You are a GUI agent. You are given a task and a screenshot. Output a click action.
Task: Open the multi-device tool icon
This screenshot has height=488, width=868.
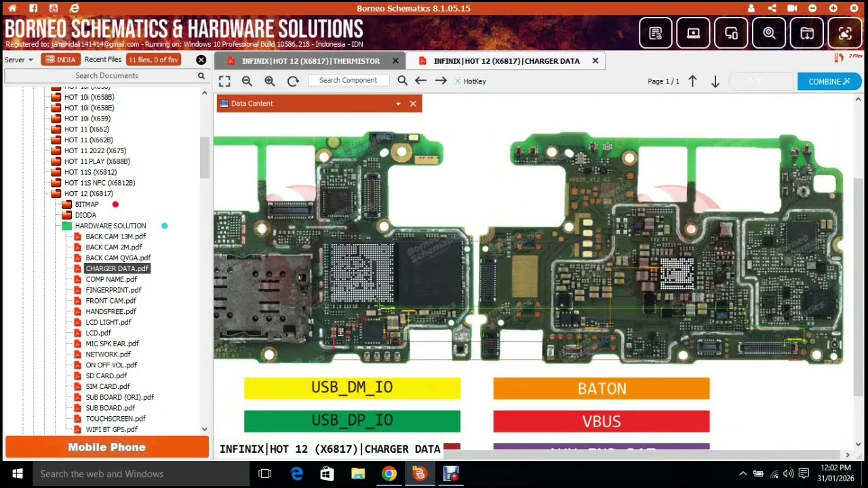click(x=732, y=33)
